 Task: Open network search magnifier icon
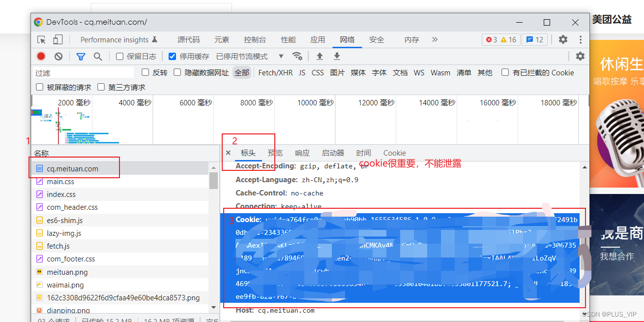click(x=98, y=56)
